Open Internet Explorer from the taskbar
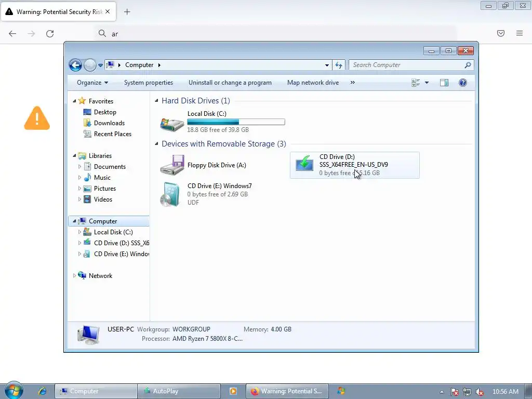This screenshot has height=399, width=532. coord(43,391)
